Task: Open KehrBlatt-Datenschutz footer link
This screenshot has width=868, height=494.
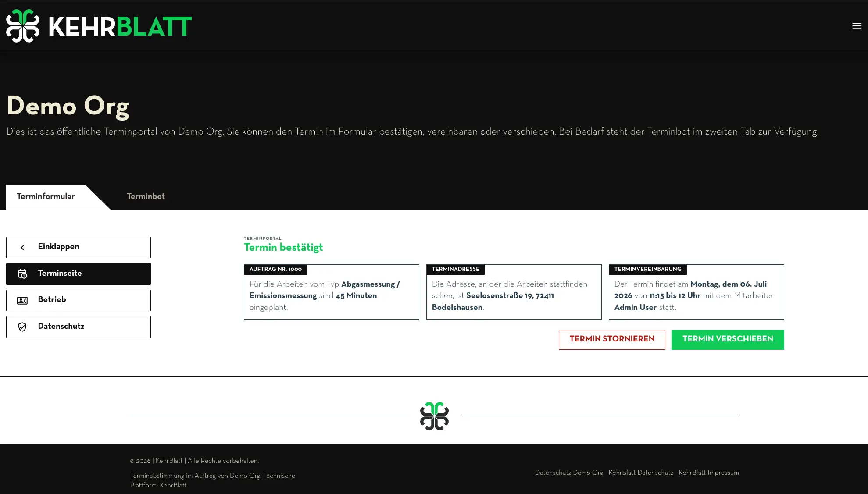Action: tap(641, 473)
